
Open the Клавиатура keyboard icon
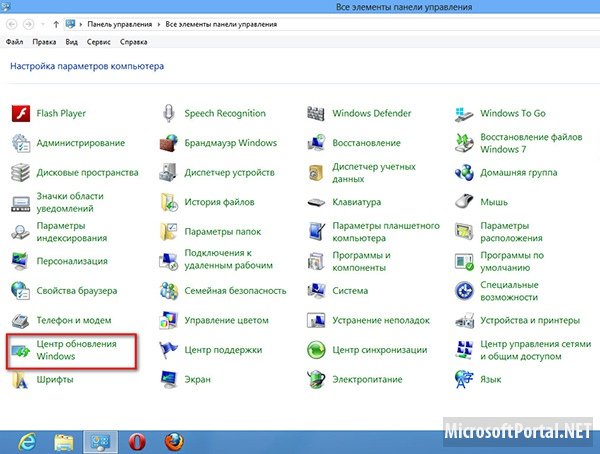(316, 203)
